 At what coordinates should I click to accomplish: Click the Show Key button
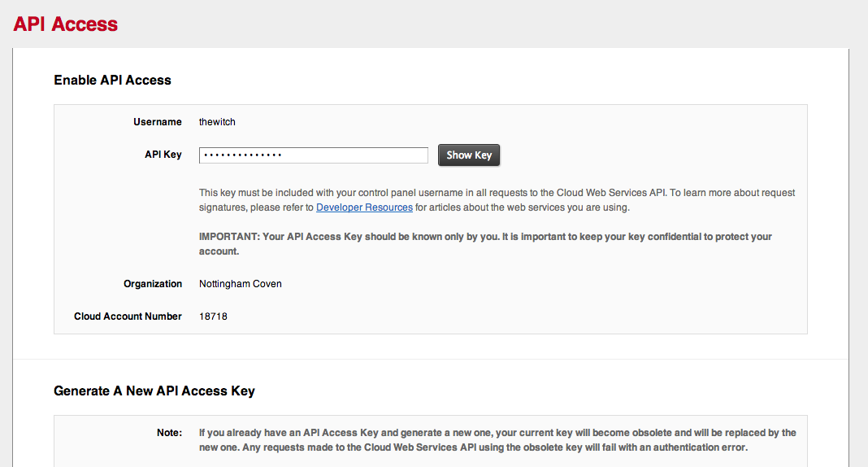pyautogui.click(x=469, y=155)
